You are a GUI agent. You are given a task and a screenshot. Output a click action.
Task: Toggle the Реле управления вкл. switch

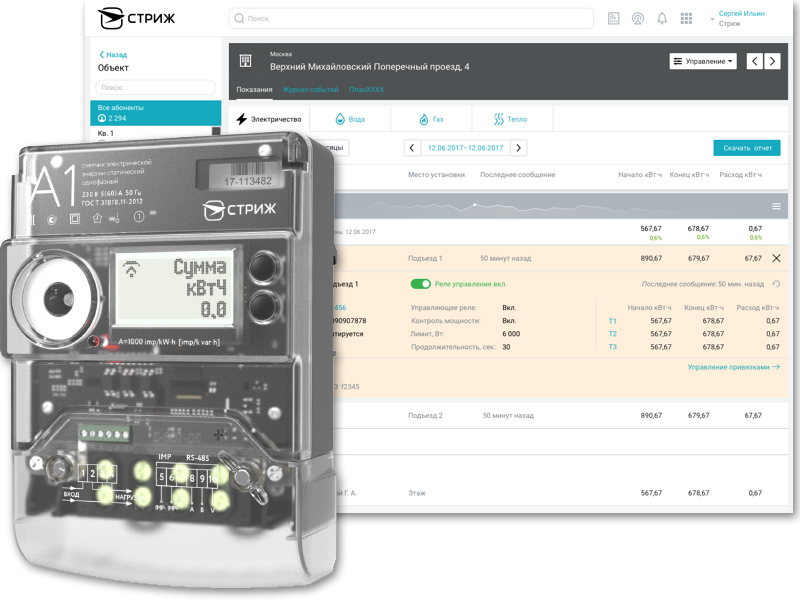(x=420, y=284)
